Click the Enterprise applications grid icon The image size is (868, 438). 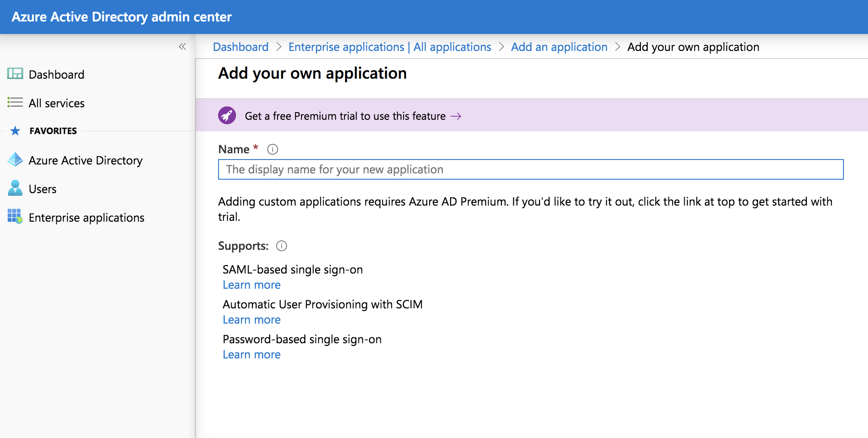(x=15, y=216)
